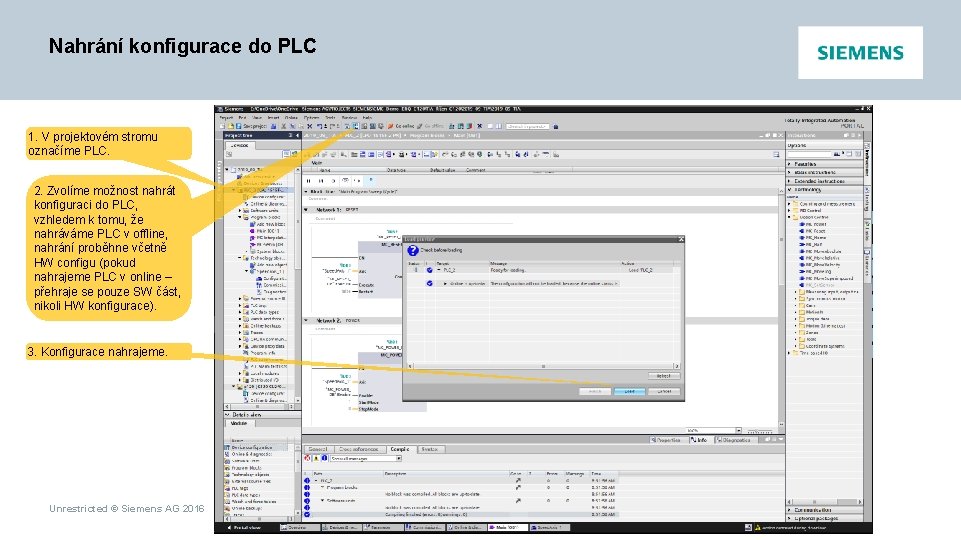Screen dimensions: 961x540
Task: Toggle the error messages filter icon
Action: click(x=308, y=458)
